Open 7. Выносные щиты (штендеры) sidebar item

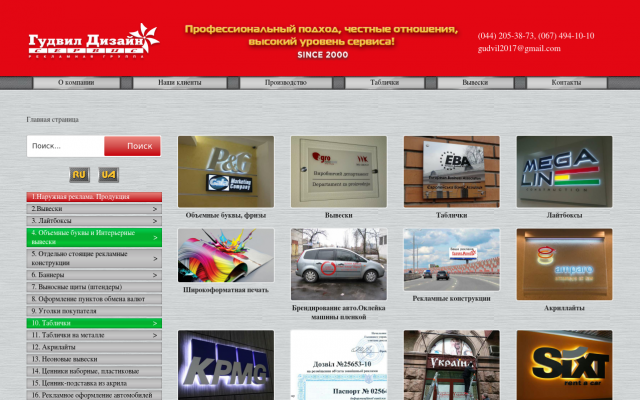(94, 287)
